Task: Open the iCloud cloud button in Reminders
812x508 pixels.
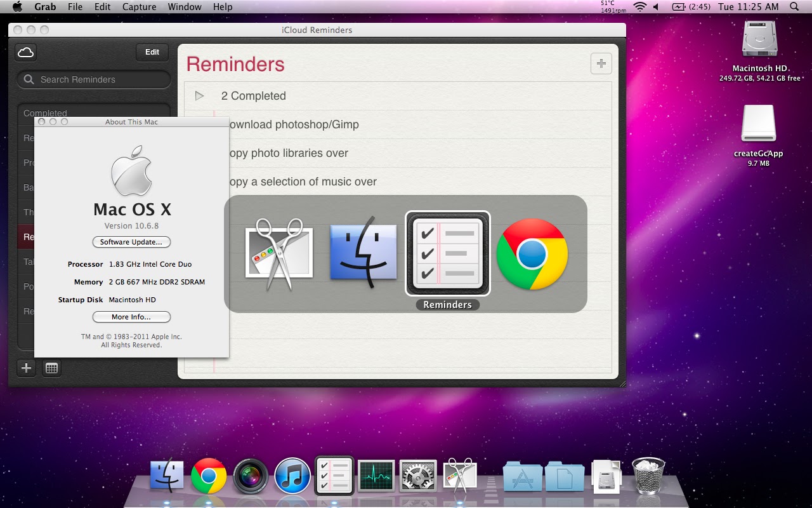Action: point(26,52)
